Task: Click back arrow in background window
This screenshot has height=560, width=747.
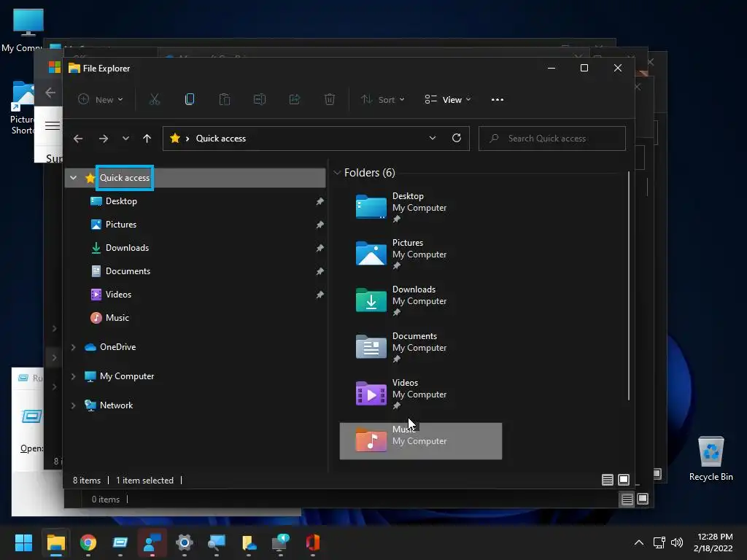Action: 50,93
